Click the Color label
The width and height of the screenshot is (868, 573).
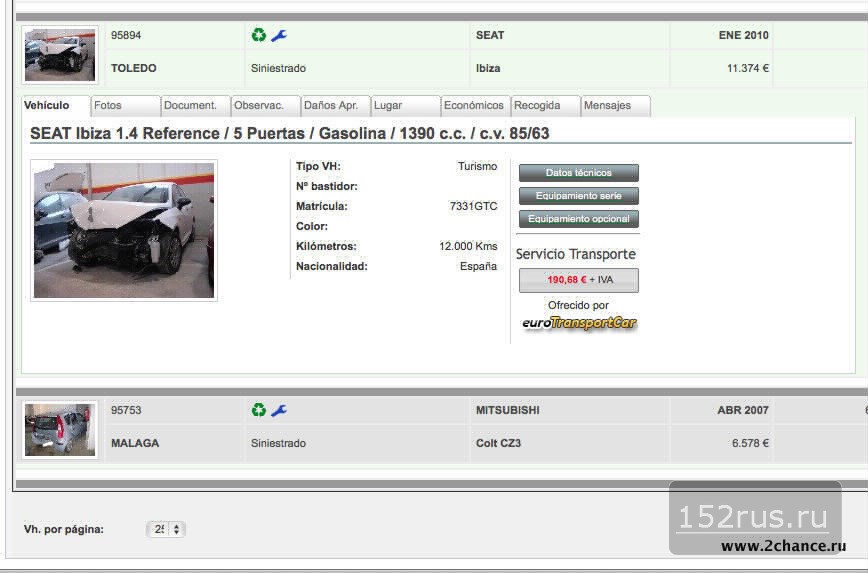(312, 226)
